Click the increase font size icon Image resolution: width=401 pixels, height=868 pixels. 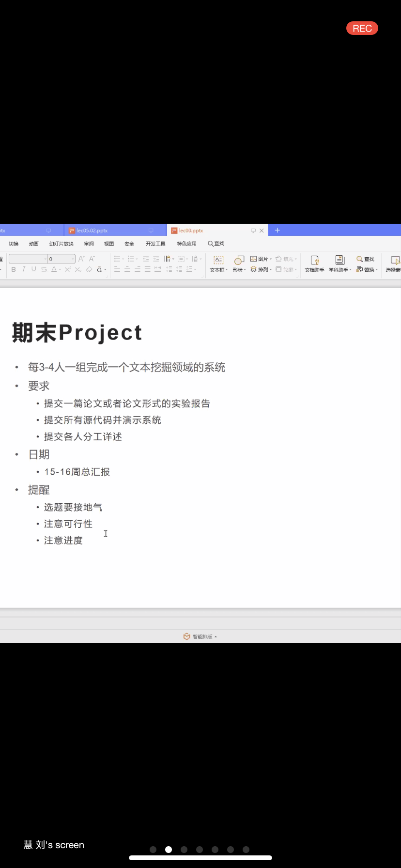coord(81,259)
